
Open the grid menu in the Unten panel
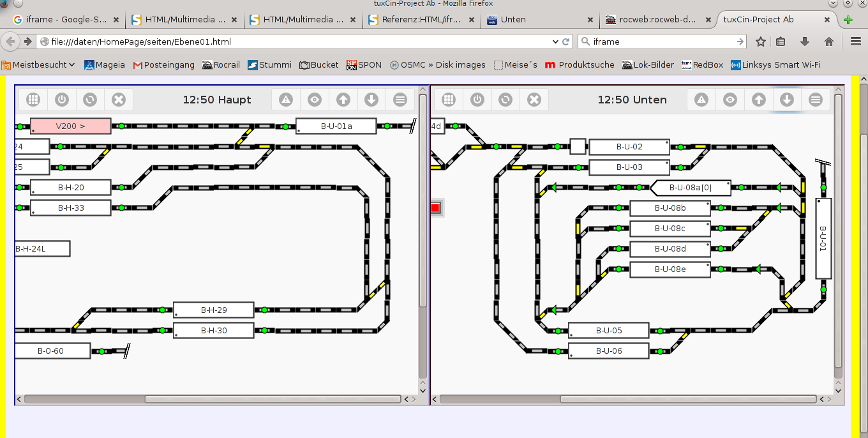[449, 100]
